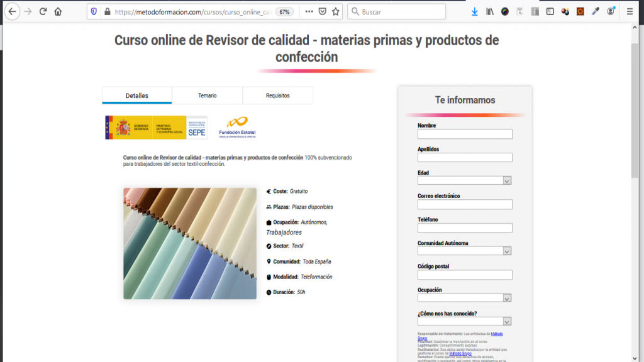644x362 pixels.
Task: Open tracking protection shield icon
Action: 94,12
